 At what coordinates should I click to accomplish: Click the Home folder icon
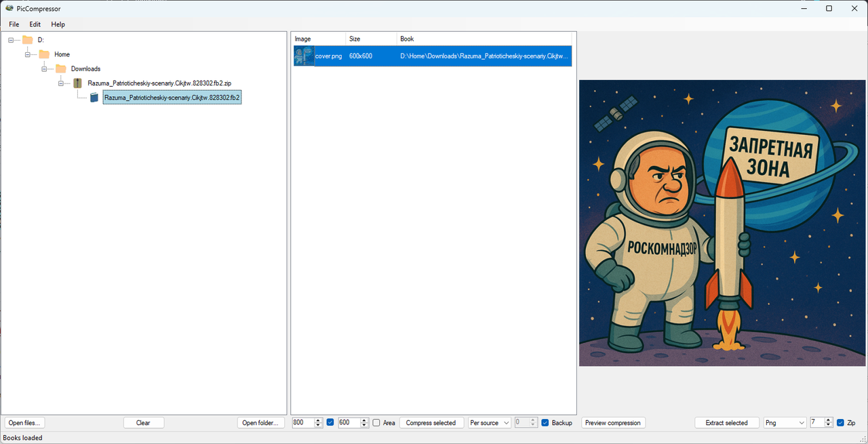(x=44, y=54)
